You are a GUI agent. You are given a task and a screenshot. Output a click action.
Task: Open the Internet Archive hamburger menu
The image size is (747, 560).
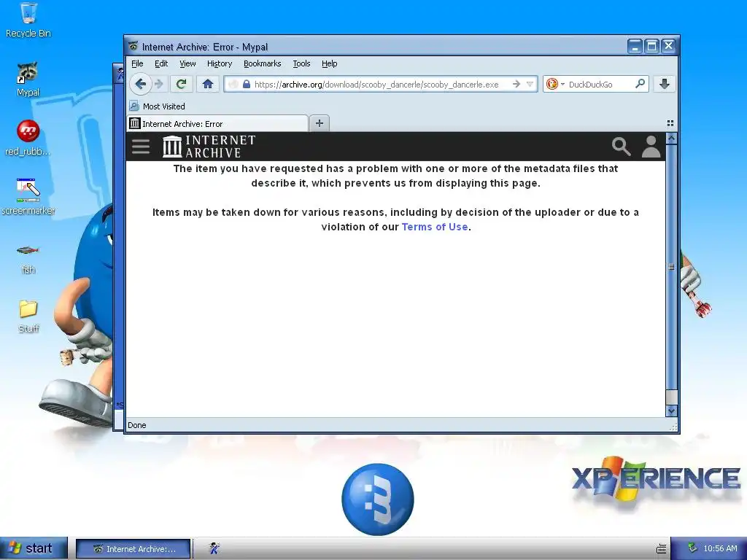[x=141, y=146]
